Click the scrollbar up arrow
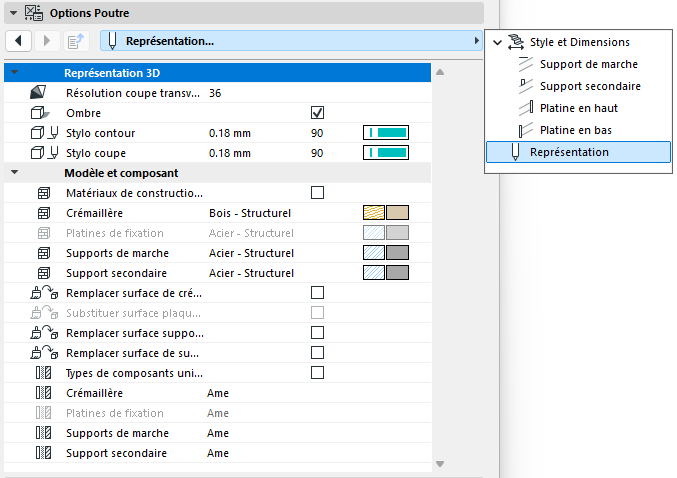 pos(440,72)
